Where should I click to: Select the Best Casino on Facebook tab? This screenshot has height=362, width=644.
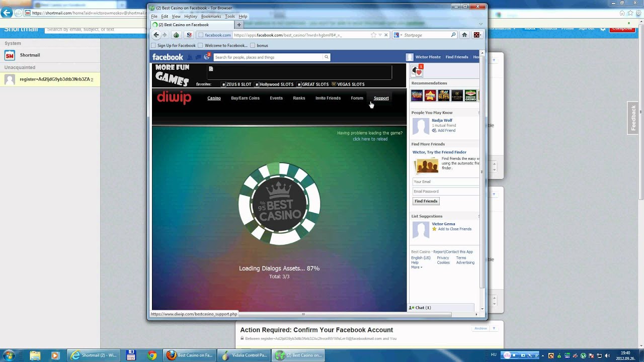[193, 25]
